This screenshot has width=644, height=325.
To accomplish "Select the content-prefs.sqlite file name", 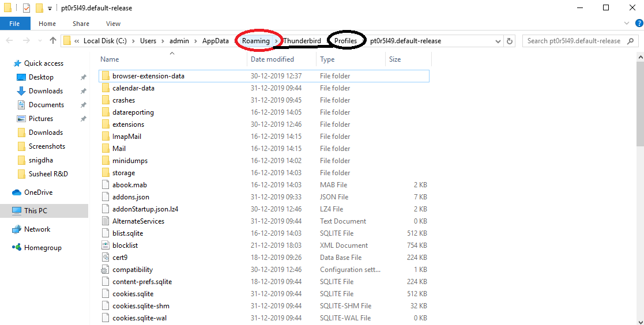I will [142, 282].
